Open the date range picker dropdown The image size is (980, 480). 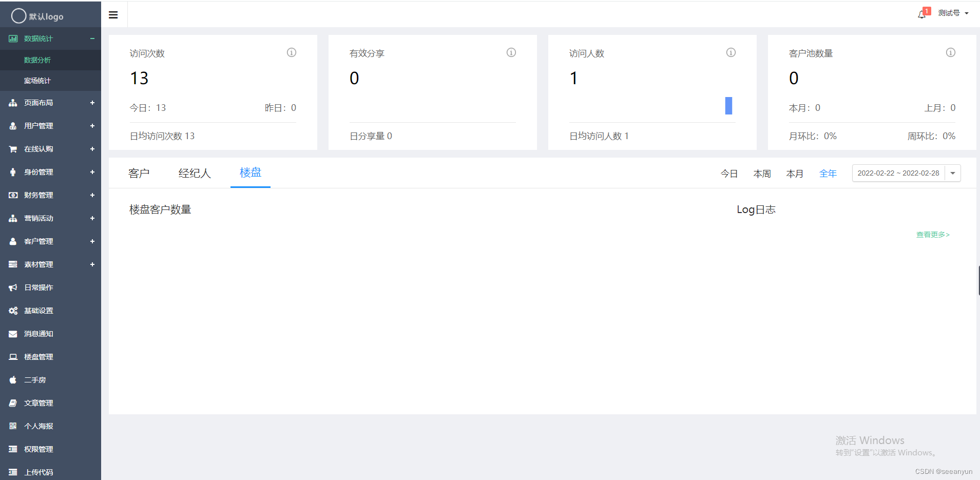pyautogui.click(x=952, y=173)
